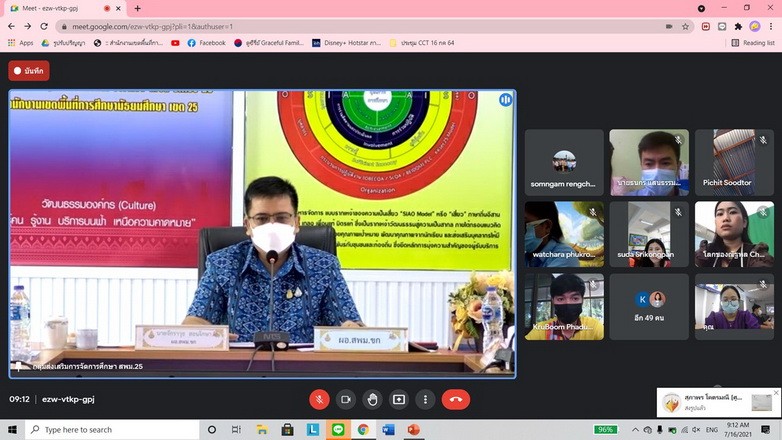Screen dimensions: 782x440
Task: Click the red recording indicator button
Action: click(x=29, y=71)
